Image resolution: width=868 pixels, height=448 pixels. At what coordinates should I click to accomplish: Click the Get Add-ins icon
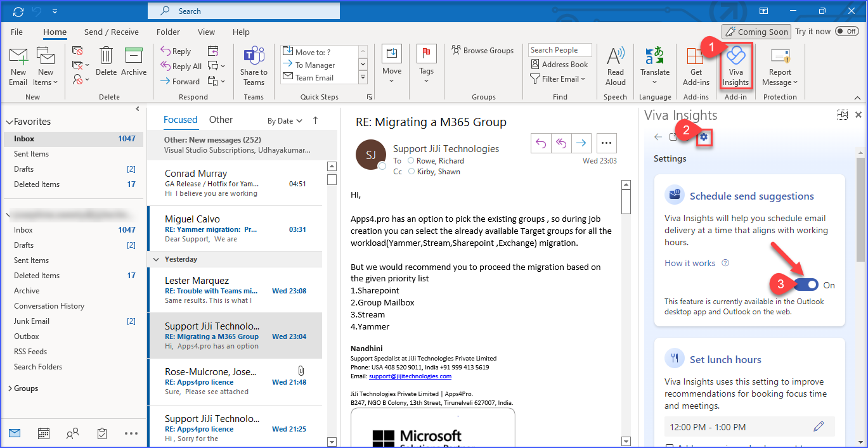(x=696, y=66)
